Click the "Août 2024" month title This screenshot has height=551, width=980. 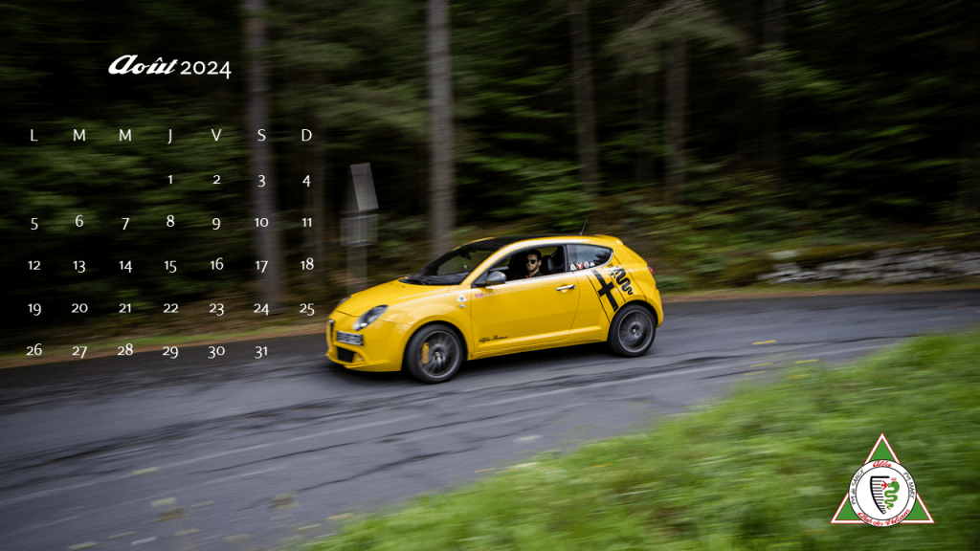pos(169,67)
